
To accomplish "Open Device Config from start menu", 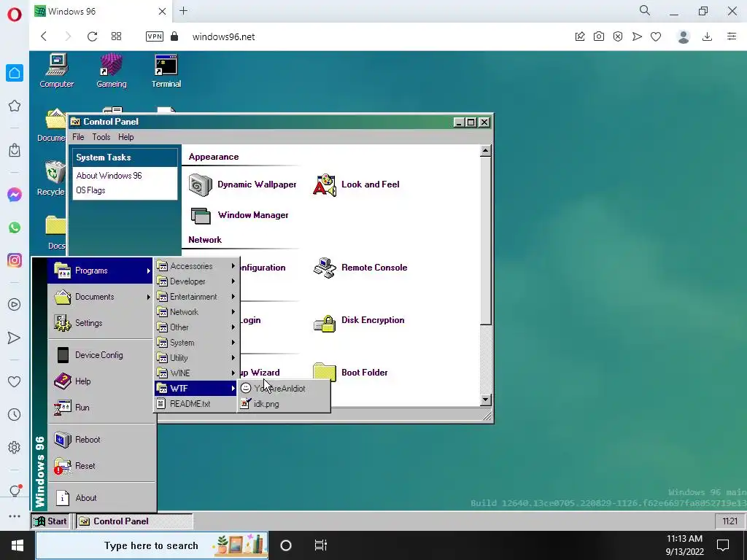I will pos(101,355).
